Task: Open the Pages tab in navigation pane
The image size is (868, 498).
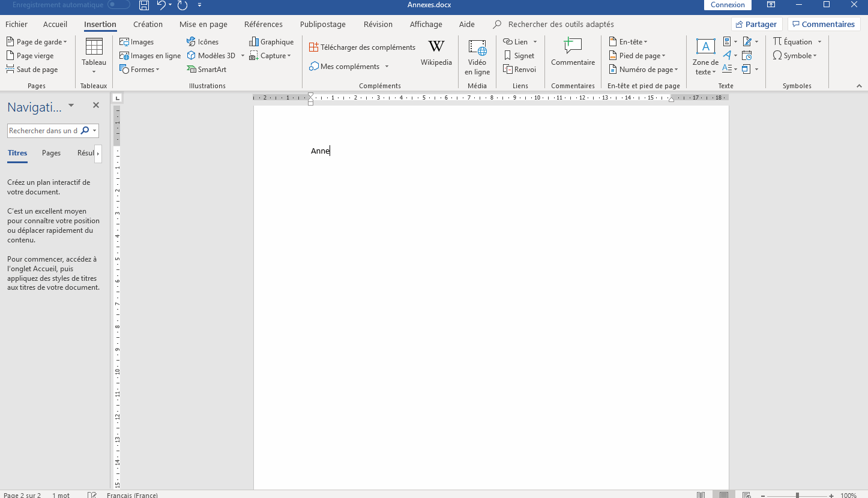Action: click(x=51, y=153)
